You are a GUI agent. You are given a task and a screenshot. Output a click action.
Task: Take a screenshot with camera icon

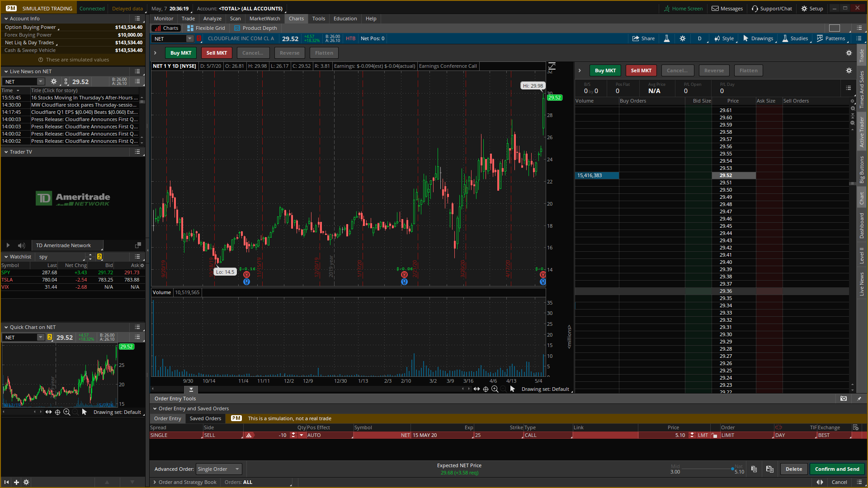tap(843, 399)
